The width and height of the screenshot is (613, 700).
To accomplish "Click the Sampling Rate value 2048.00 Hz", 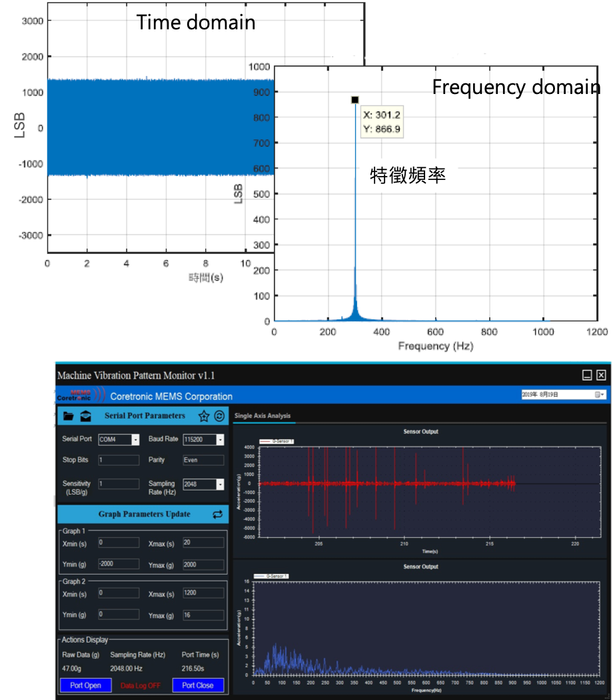I will [126, 669].
